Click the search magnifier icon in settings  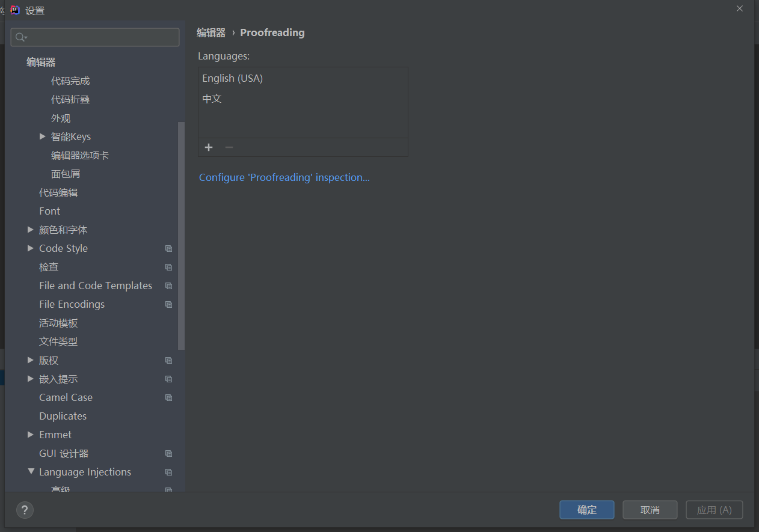click(x=21, y=37)
